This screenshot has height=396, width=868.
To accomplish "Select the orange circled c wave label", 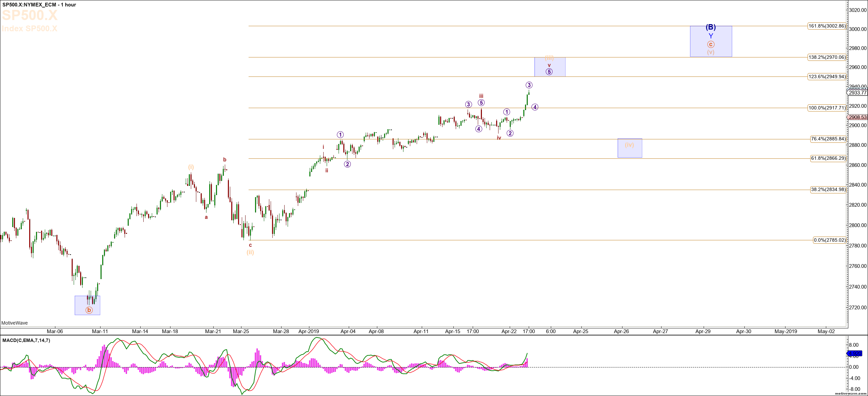I will (710, 45).
